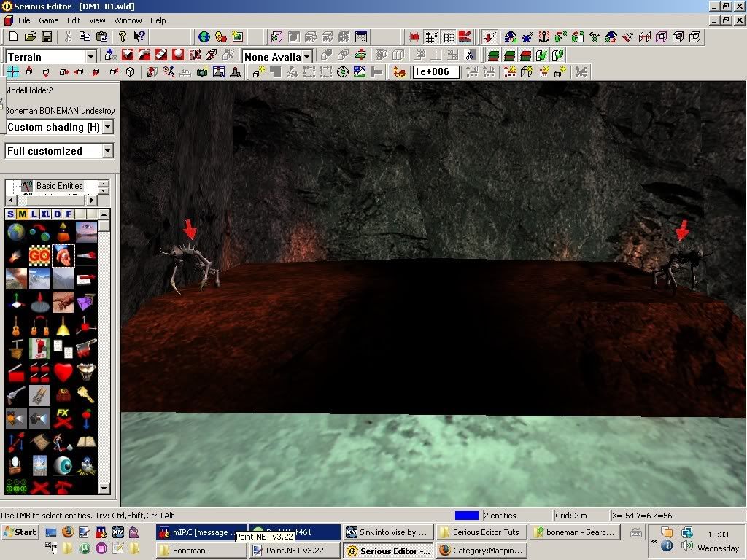Click the Windows Start button
747x560 pixels.
click(20, 532)
